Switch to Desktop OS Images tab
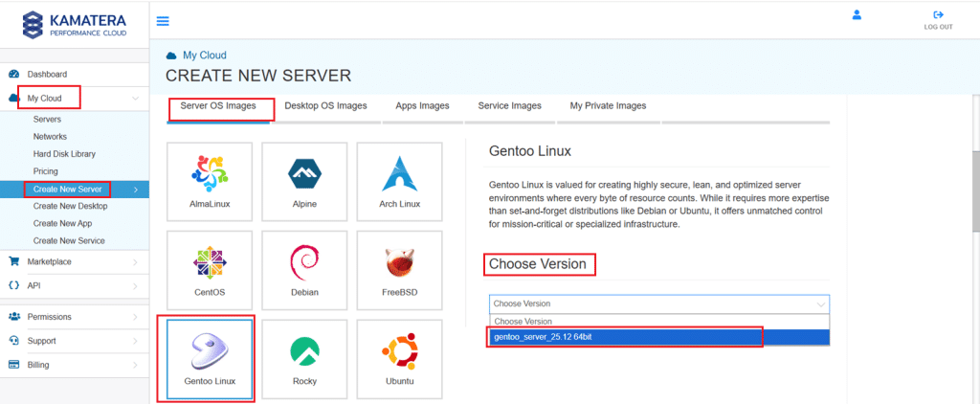The height and width of the screenshot is (404, 980). click(325, 106)
